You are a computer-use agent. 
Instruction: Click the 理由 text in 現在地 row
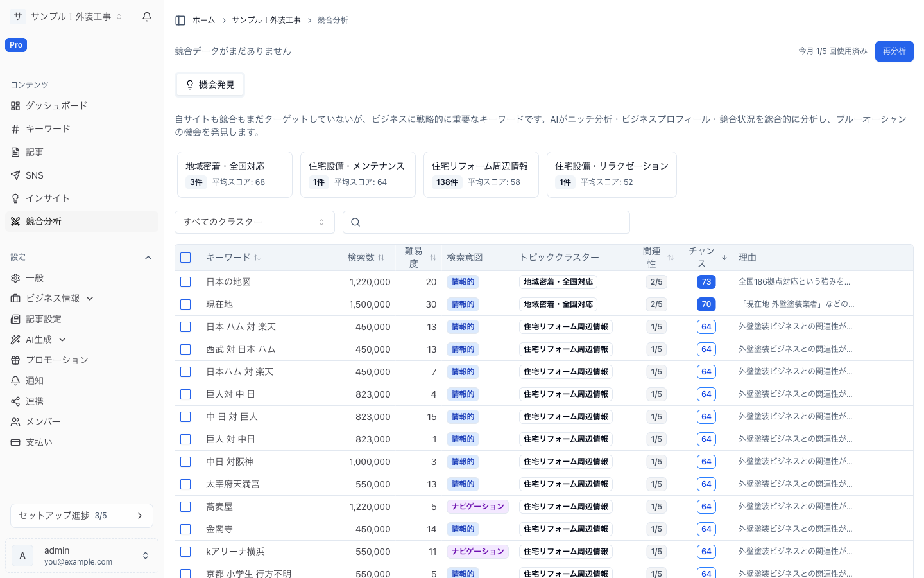pyautogui.click(x=796, y=304)
